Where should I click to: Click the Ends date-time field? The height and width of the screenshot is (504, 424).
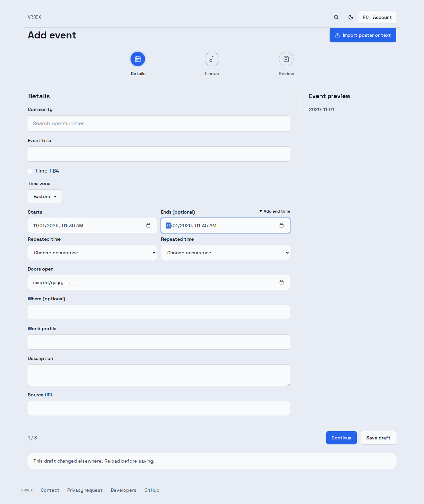pyautogui.click(x=226, y=226)
